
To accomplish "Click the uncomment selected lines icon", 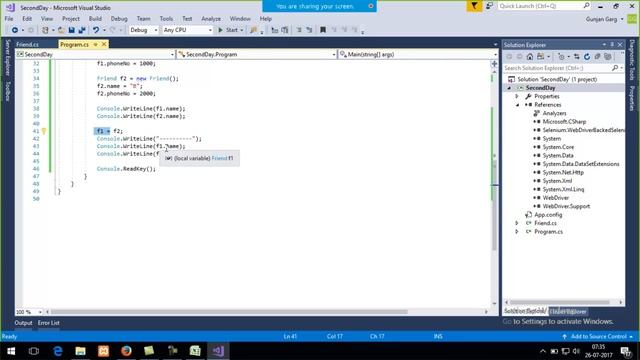I will [x=309, y=30].
